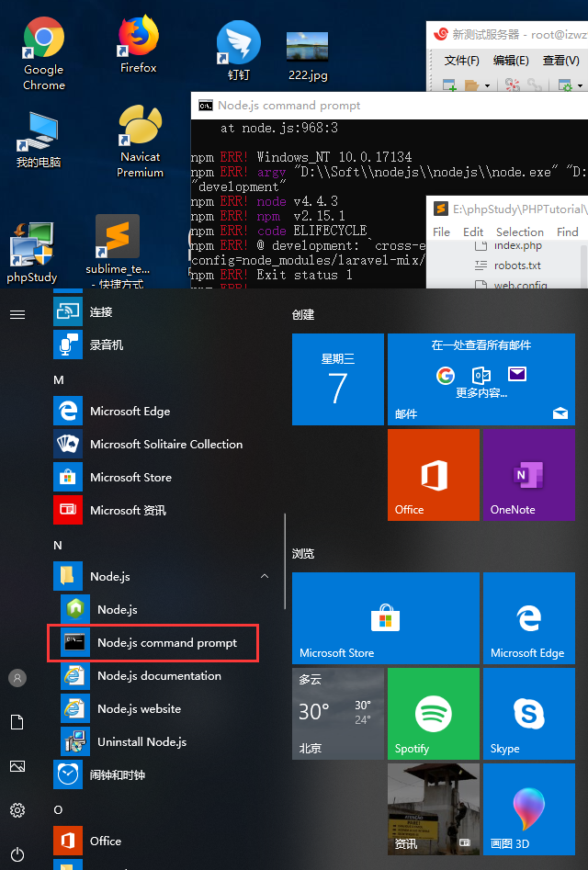Open Google Chrome desktop shortcut
The image size is (588, 870).
click(44, 54)
